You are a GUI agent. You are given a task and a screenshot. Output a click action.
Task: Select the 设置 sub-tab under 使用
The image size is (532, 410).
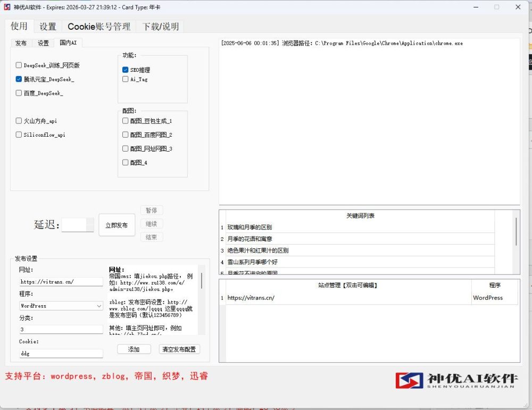43,43
